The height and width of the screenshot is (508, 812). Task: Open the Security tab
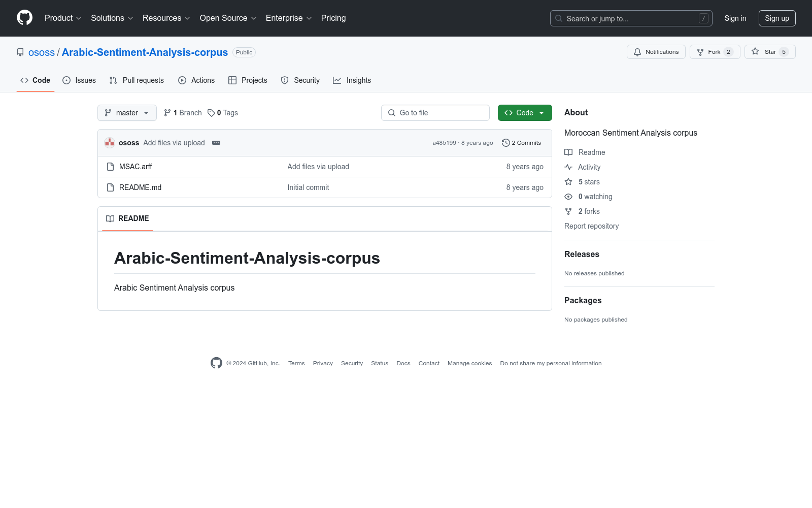[x=300, y=80]
